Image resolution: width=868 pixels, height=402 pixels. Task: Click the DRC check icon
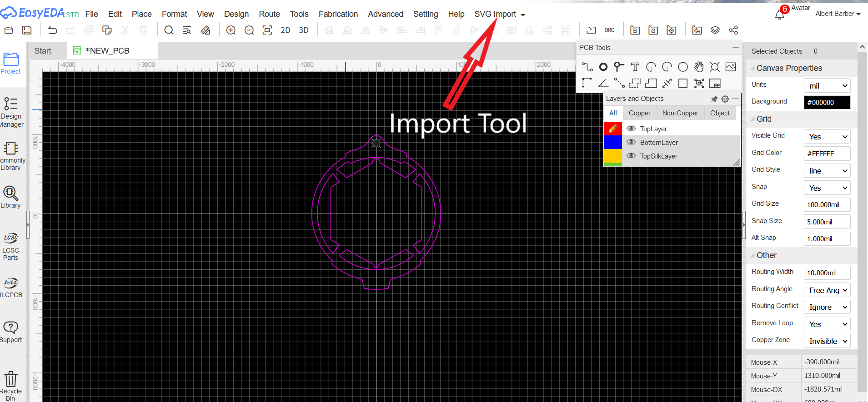(x=609, y=30)
